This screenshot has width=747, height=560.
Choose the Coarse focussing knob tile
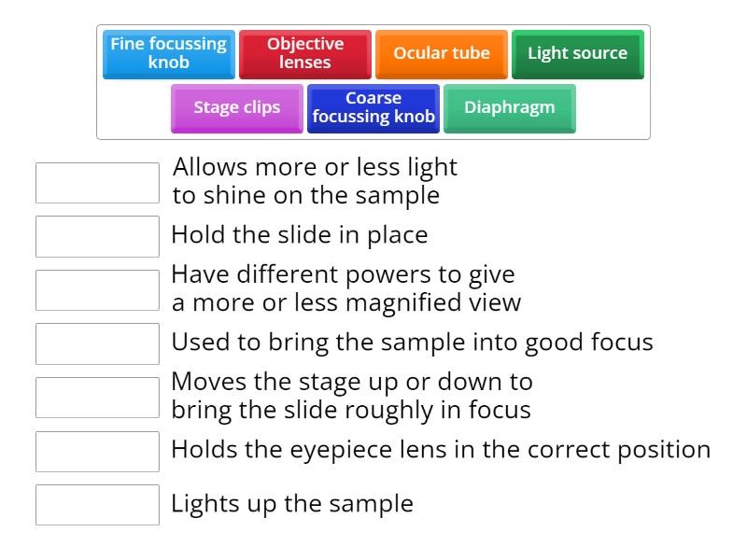pyautogui.click(x=373, y=108)
